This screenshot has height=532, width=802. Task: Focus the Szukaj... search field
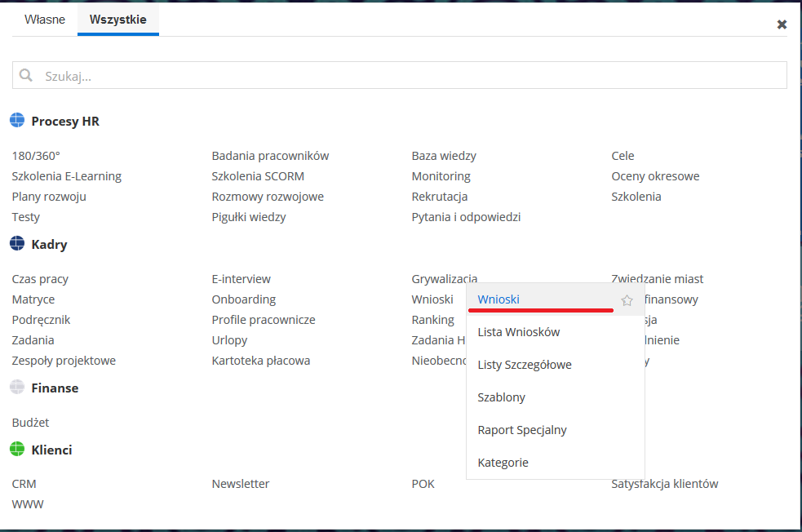click(x=400, y=75)
